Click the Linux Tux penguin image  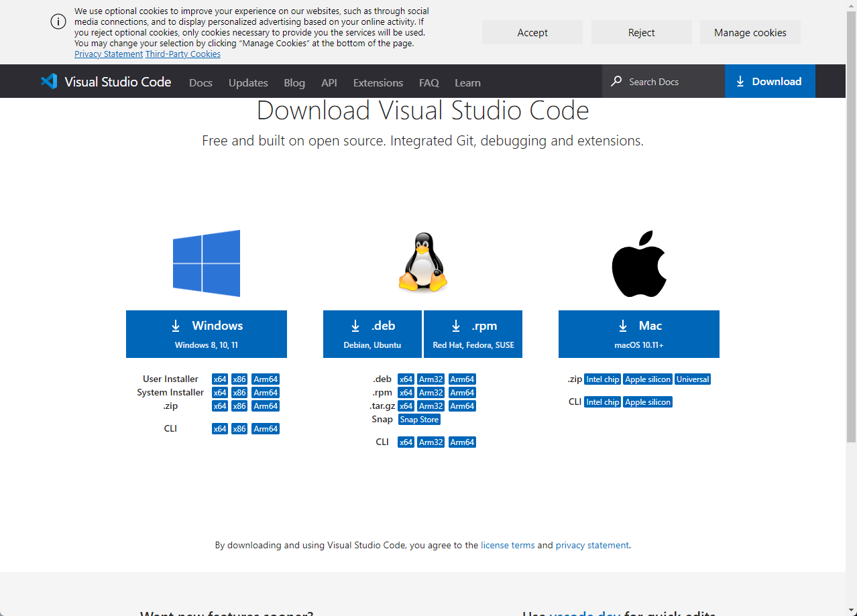[423, 262]
